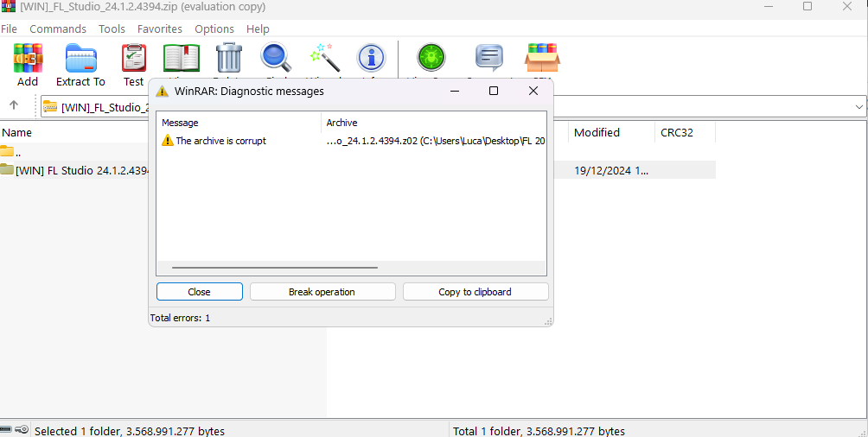Open the Wizard magic wand icon
The image size is (868, 437).
pos(324,58)
